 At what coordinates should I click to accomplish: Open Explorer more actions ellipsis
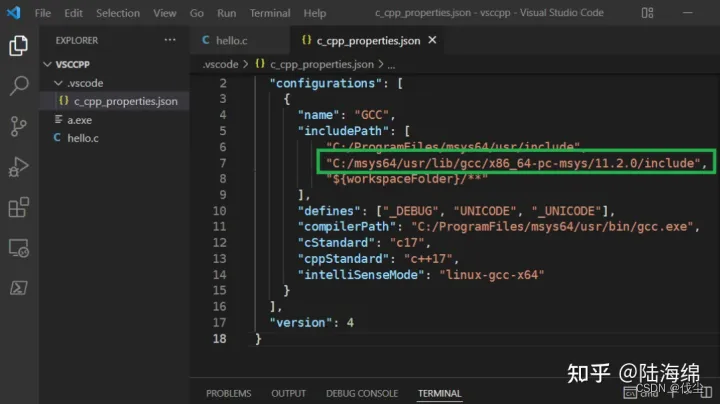click(170, 40)
